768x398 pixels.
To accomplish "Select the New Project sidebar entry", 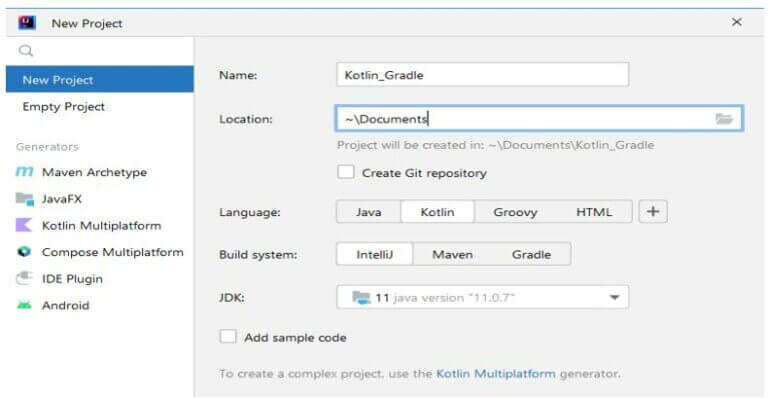I will point(100,79).
